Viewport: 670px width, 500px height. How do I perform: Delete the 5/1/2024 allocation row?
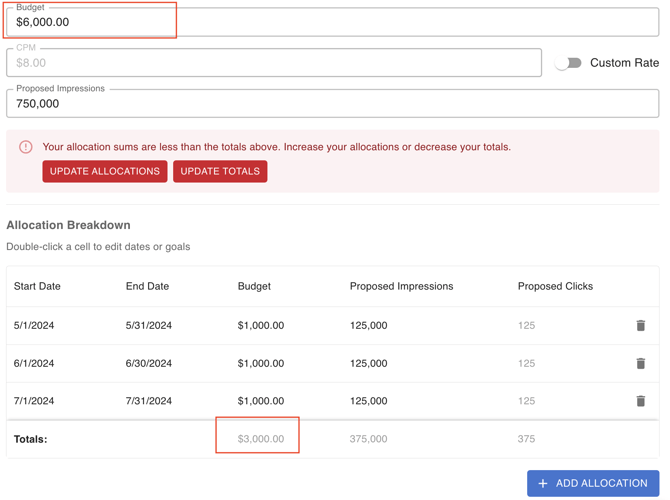[640, 326]
